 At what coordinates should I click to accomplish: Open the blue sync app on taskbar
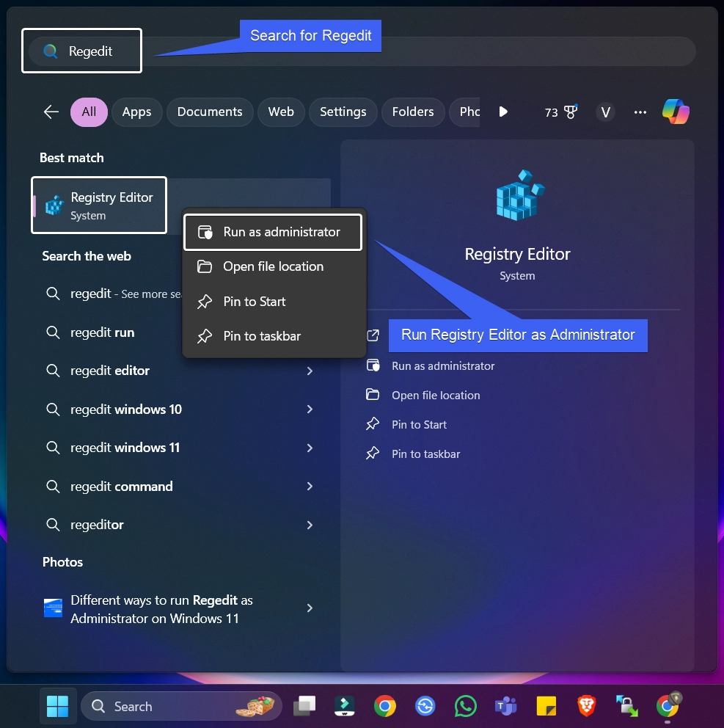coord(425,706)
